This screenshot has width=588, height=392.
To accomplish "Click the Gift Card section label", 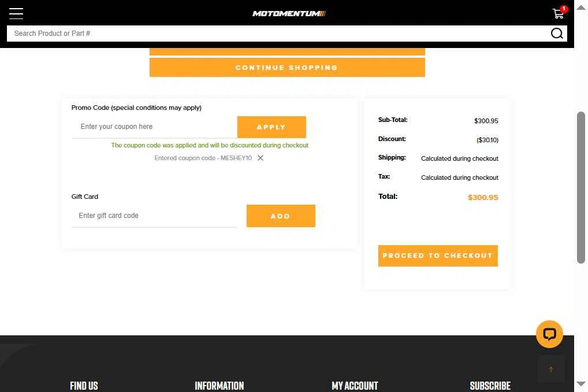I will pos(85,197).
